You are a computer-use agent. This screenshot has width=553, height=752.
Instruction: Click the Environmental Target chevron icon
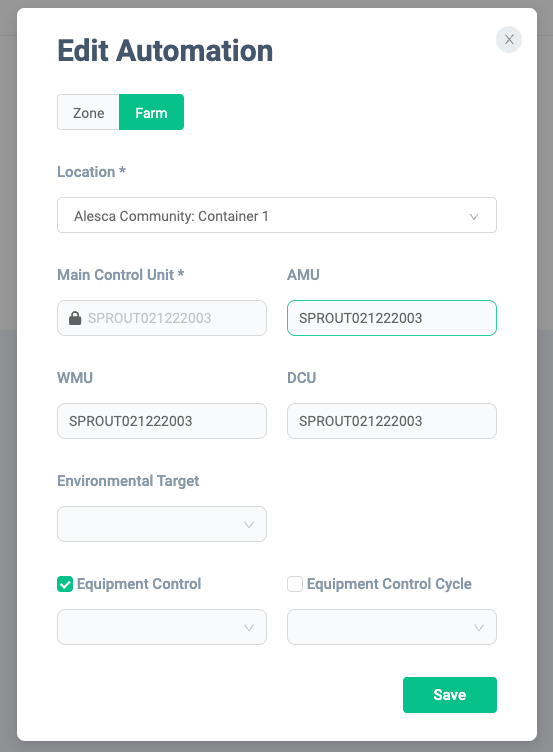[248, 524]
